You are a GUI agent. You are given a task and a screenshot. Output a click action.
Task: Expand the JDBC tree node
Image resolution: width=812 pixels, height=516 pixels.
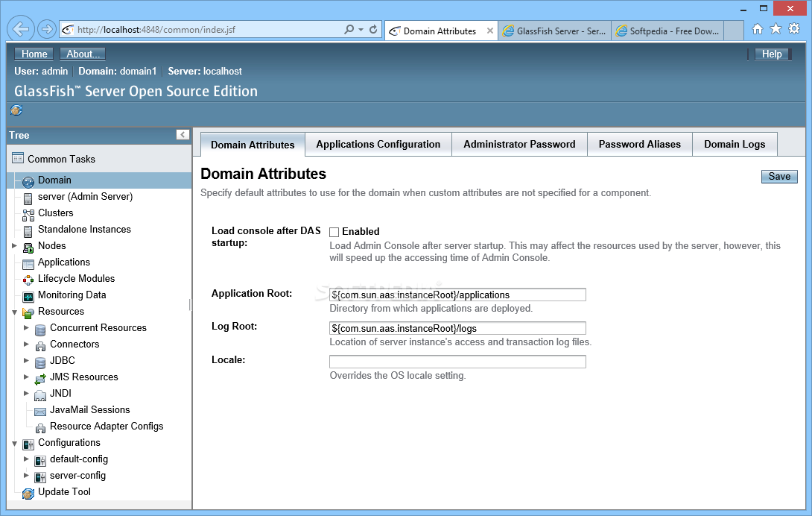point(26,360)
